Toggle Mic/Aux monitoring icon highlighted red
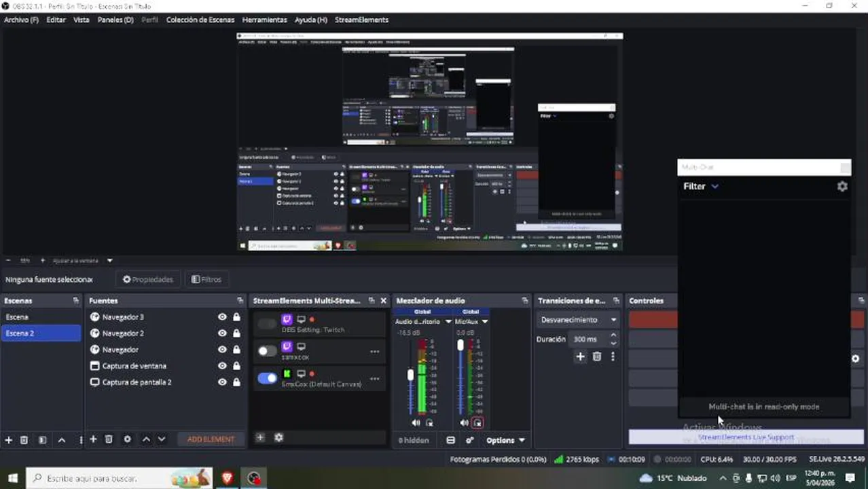 [x=477, y=422]
